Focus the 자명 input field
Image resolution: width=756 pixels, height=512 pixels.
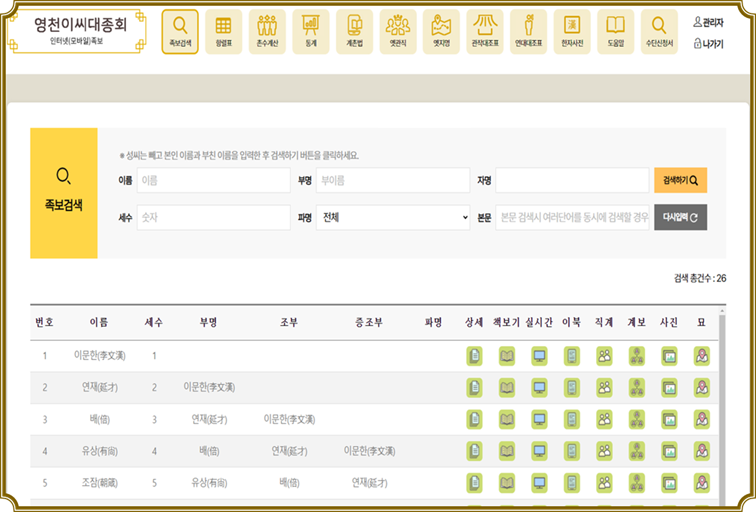572,180
